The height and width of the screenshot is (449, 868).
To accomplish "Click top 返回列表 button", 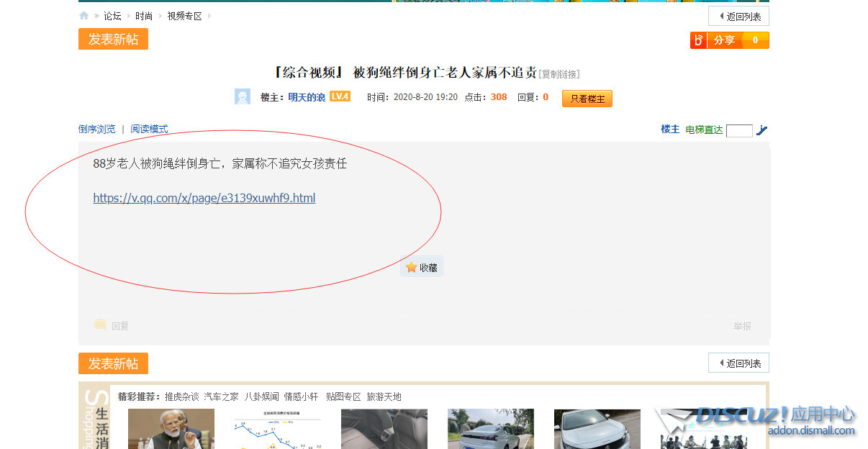I will (x=739, y=16).
